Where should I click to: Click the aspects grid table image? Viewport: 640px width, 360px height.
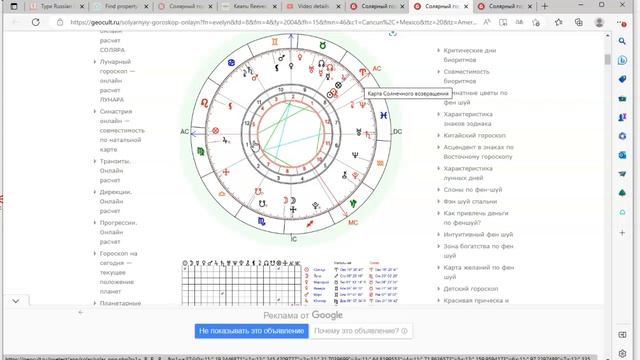(241, 282)
